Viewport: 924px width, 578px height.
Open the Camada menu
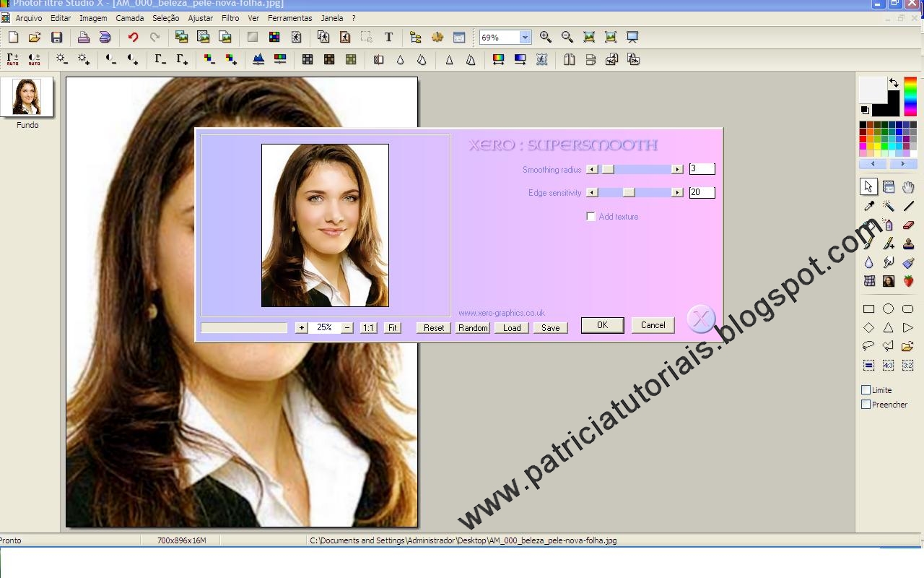130,18
